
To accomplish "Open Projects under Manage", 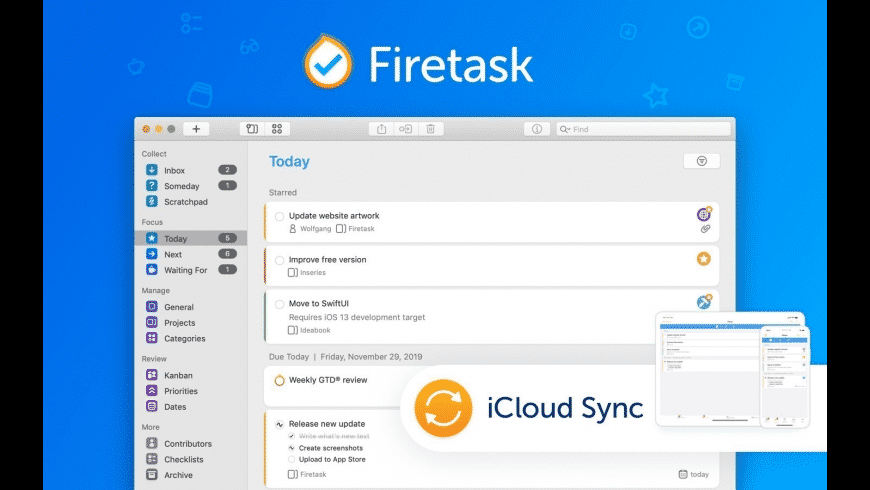I will pos(191,322).
